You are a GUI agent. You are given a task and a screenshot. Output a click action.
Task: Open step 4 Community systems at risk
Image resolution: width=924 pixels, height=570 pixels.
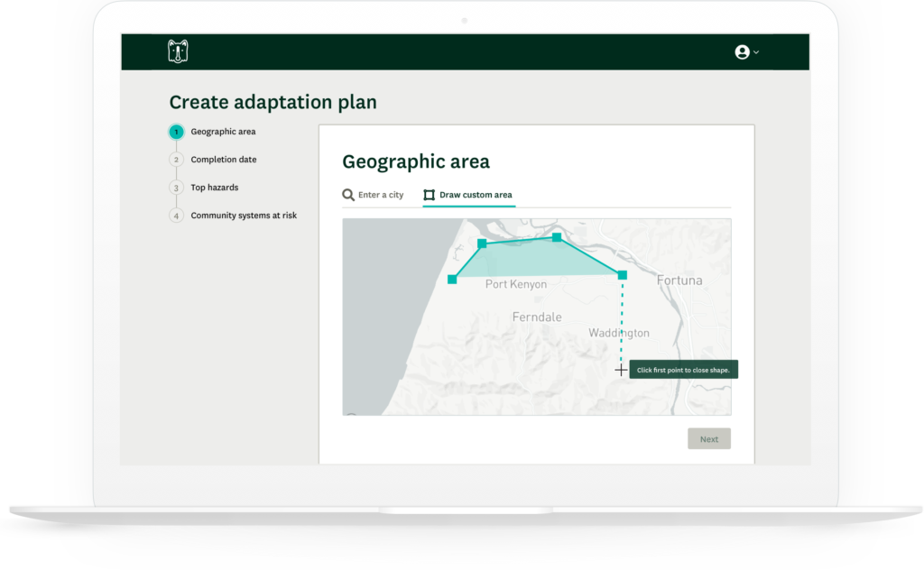pyautogui.click(x=243, y=216)
